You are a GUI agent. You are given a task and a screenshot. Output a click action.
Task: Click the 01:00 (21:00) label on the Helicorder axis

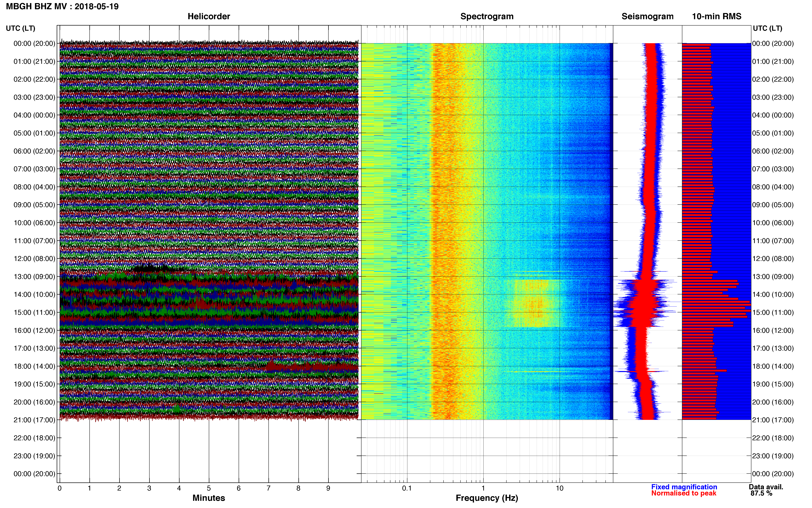(x=34, y=62)
